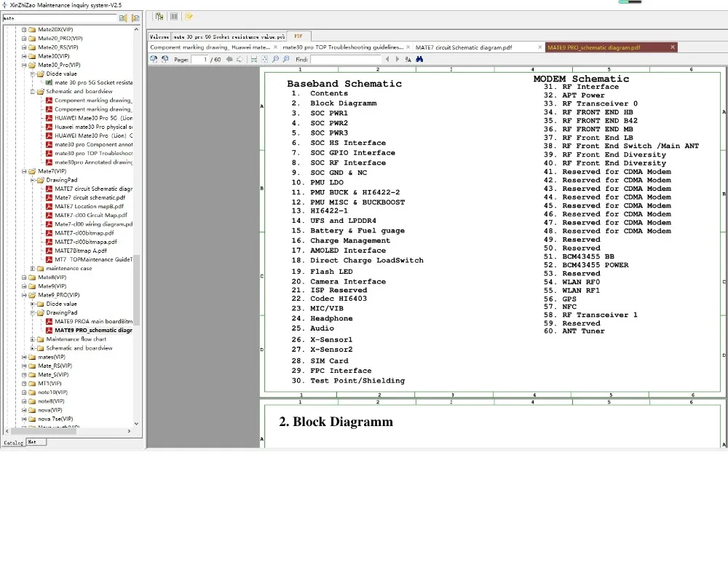
Task: Expand the Maintenance flow chart folder
Action: pos(33,339)
